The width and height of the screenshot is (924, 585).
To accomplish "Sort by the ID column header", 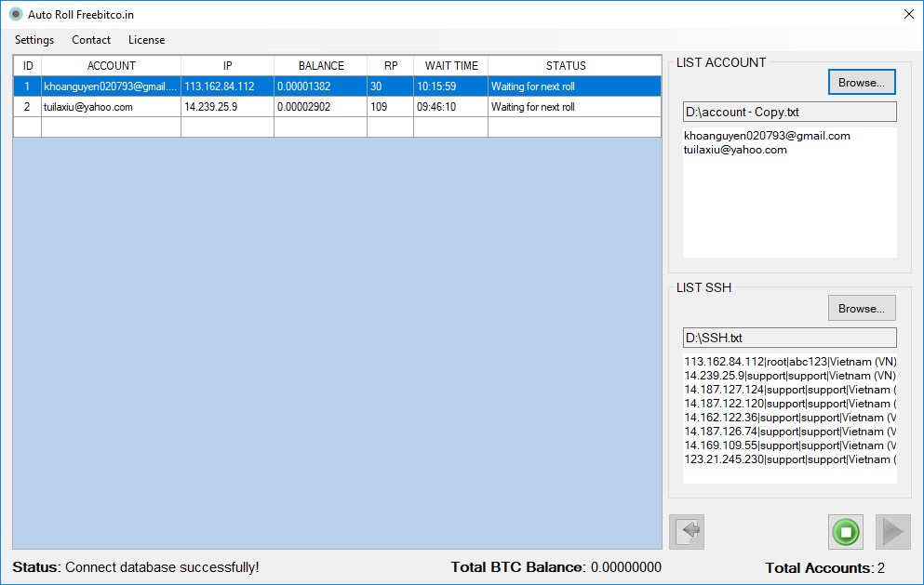I will (x=28, y=66).
